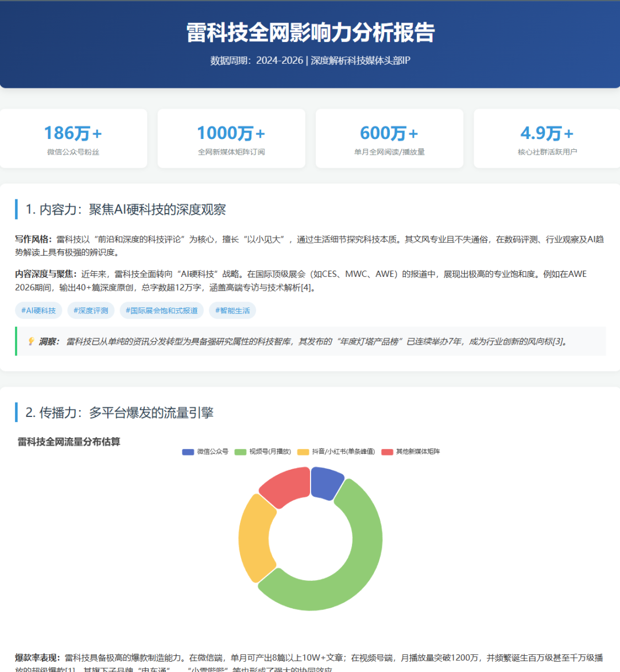Screen dimensions: 620x672
Task: Click the 1000万+ 全网新媒体矩阵订阅 card
Action: [x=231, y=138]
